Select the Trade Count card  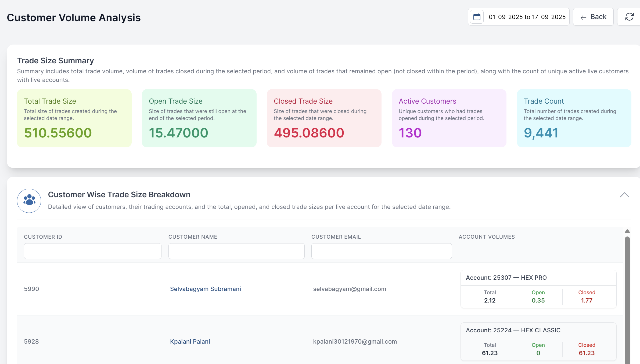pyautogui.click(x=574, y=118)
